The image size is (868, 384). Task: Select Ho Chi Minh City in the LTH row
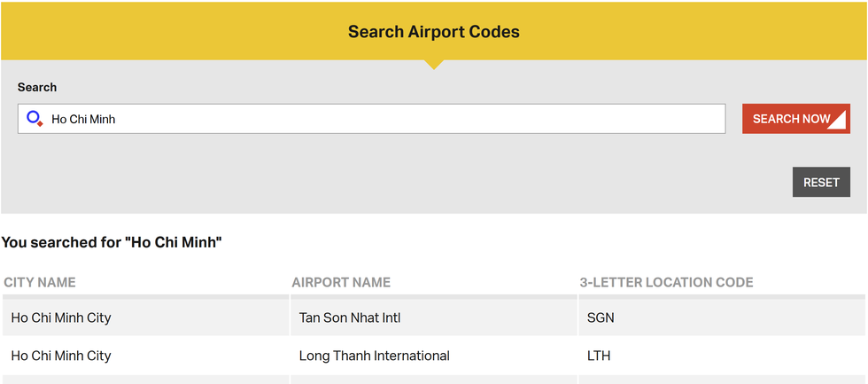tap(61, 356)
